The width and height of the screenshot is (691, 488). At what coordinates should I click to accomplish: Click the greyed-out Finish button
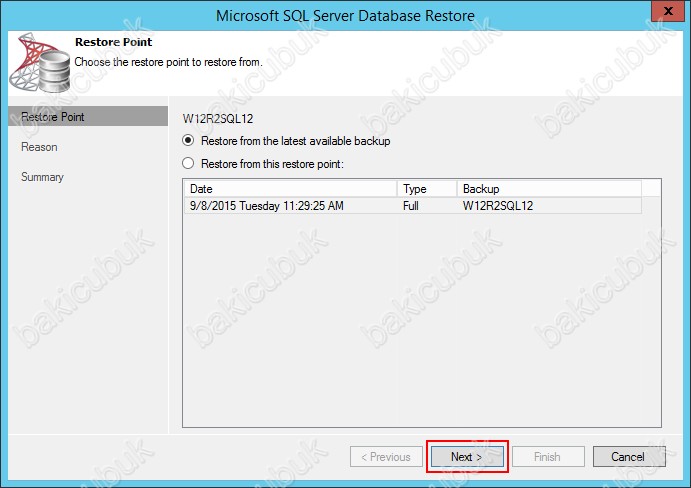tap(548, 457)
